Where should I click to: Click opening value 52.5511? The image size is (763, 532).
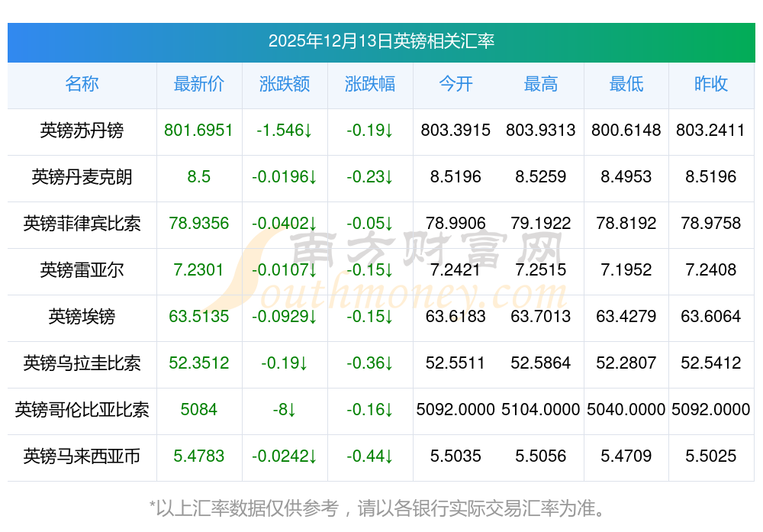[x=456, y=363]
